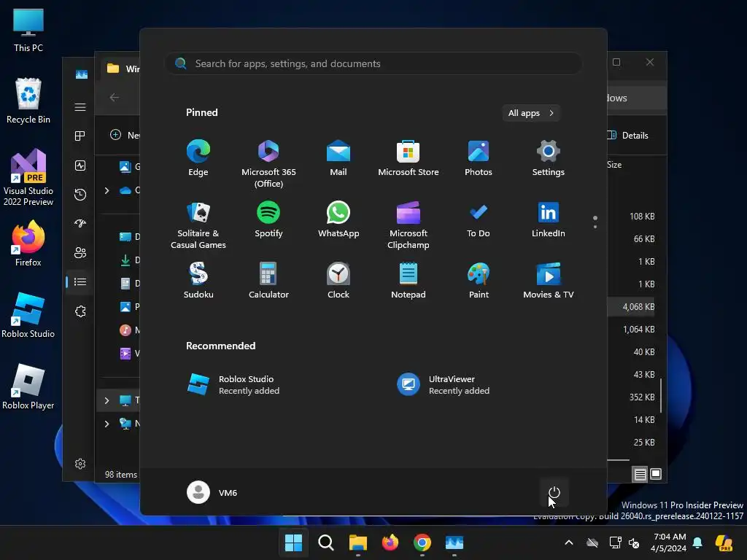Show All apps list
Viewport: 747px width, 560px height.
pos(531,113)
